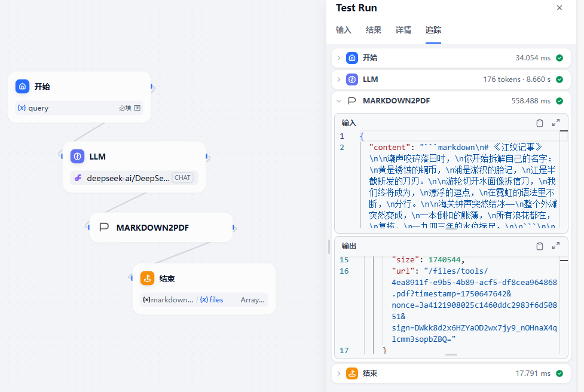Click the deepseek model logo icon

(78, 178)
